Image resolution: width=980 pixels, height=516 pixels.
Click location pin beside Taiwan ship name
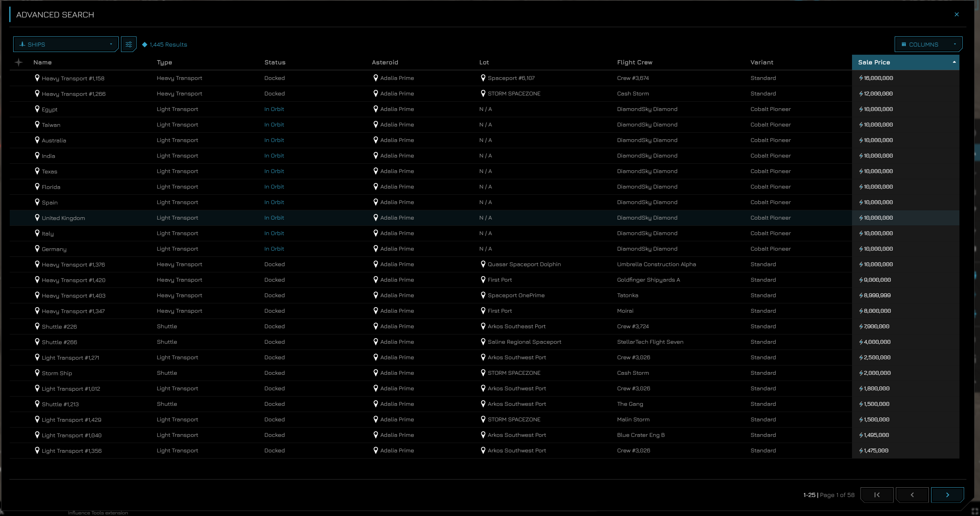pyautogui.click(x=37, y=125)
